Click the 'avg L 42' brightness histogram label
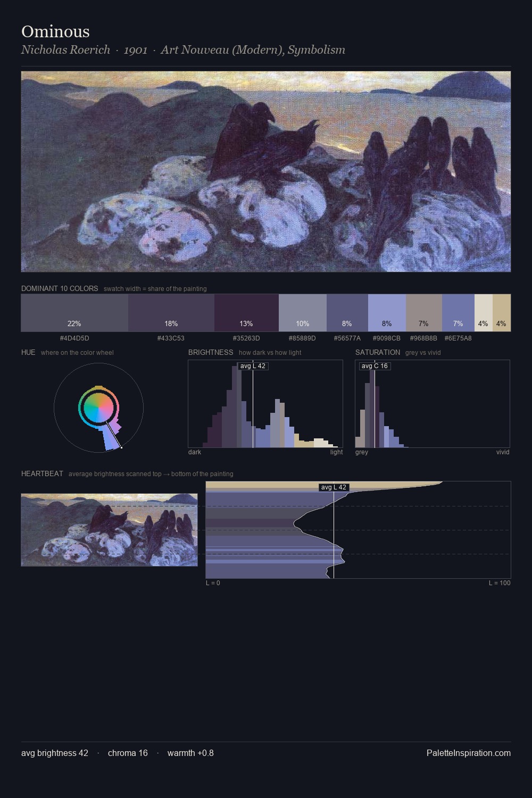This screenshot has height=798, width=532. click(x=253, y=366)
